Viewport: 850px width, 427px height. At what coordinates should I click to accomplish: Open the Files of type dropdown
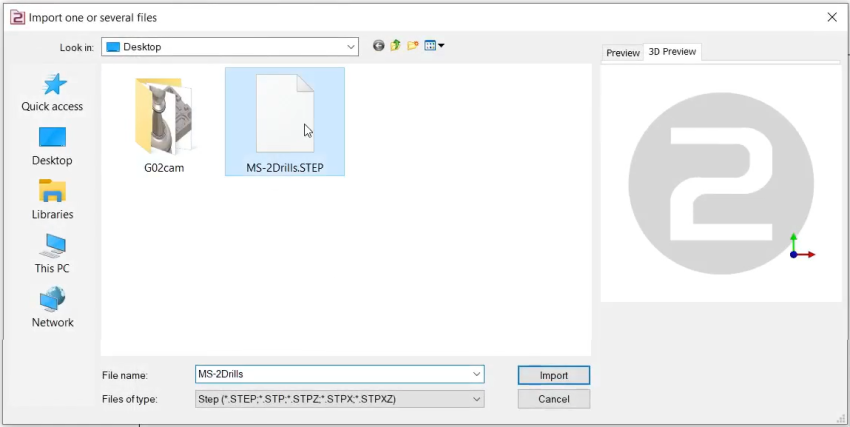(476, 399)
